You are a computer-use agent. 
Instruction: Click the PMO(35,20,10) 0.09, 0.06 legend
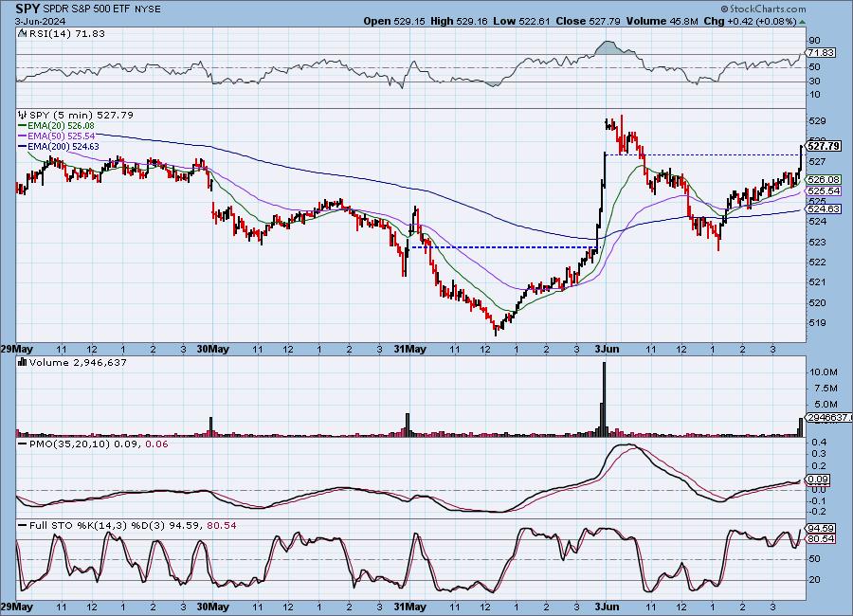[x=99, y=444]
